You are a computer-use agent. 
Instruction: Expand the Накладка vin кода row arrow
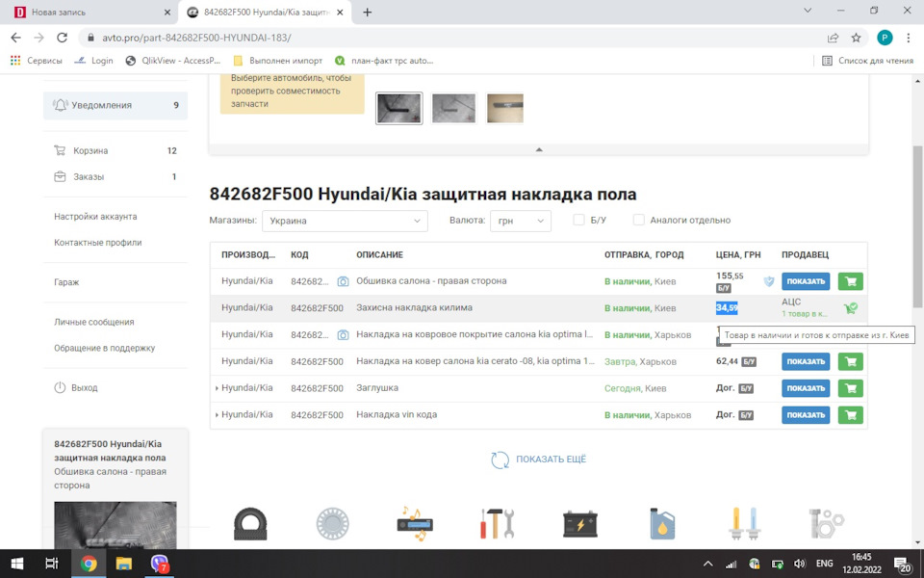[x=217, y=414]
